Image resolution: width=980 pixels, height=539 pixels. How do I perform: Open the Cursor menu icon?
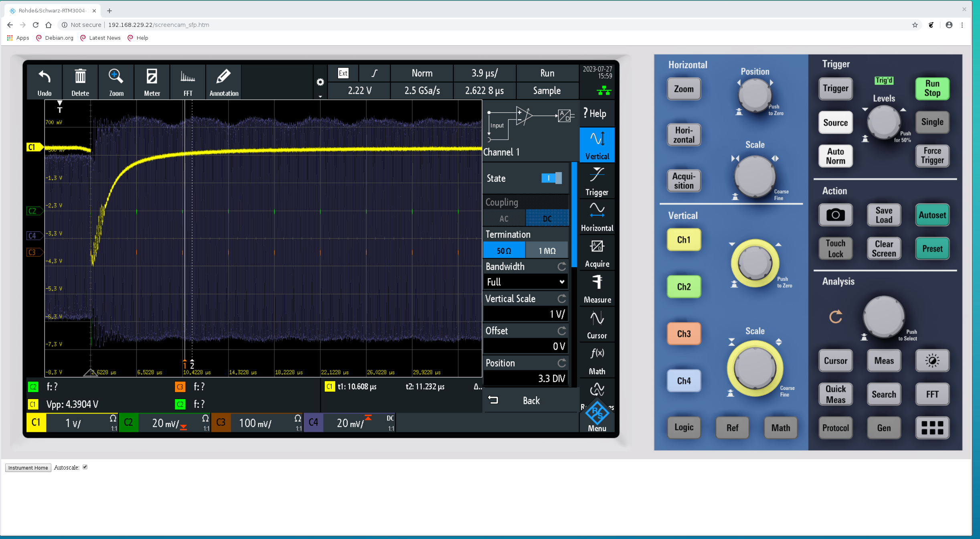(597, 325)
